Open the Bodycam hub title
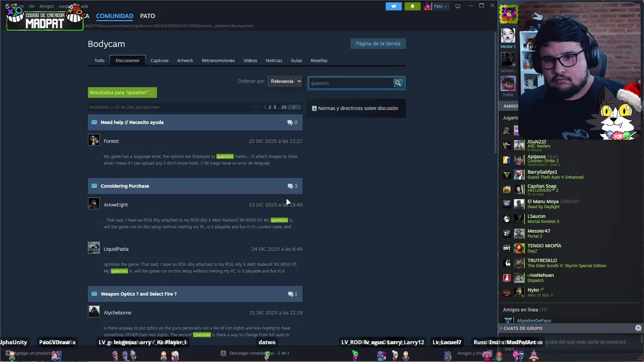The width and height of the screenshot is (644, 362). pyautogui.click(x=106, y=44)
